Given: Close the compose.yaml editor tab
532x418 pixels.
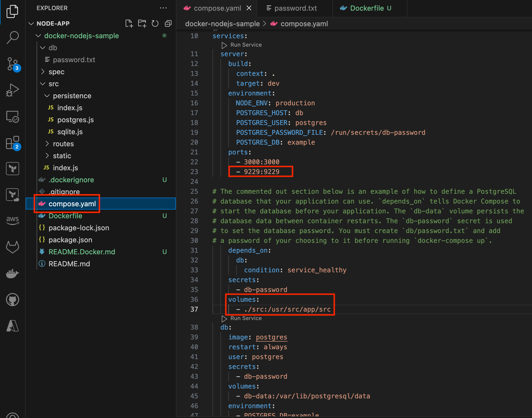Looking at the screenshot, I should pos(249,8).
